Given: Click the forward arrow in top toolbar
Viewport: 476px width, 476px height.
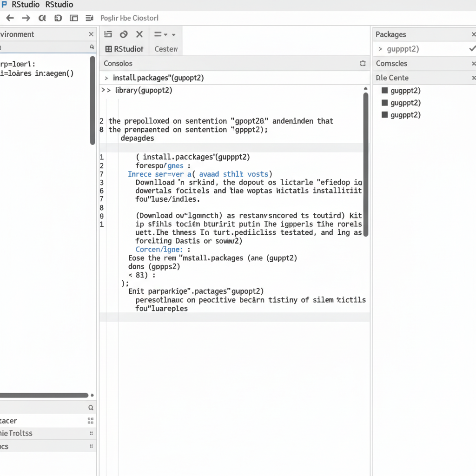Looking at the screenshot, I should (x=26, y=18).
